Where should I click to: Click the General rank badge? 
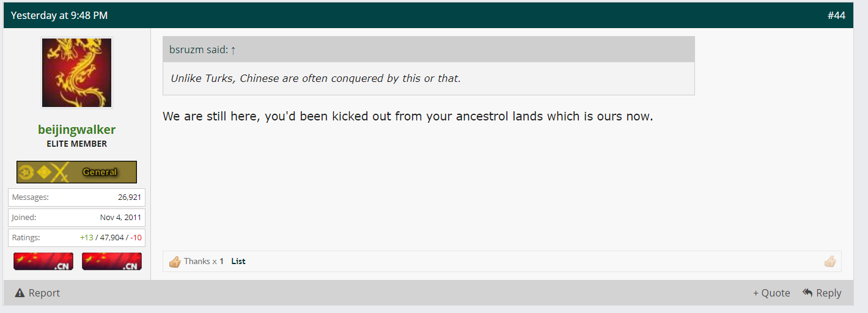(76, 172)
